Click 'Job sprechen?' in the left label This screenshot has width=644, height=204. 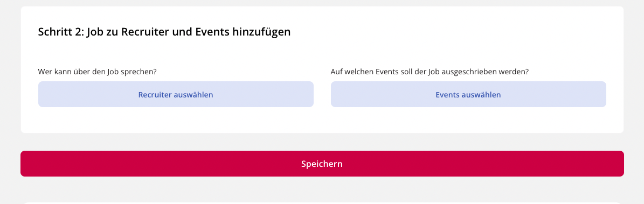pos(132,72)
